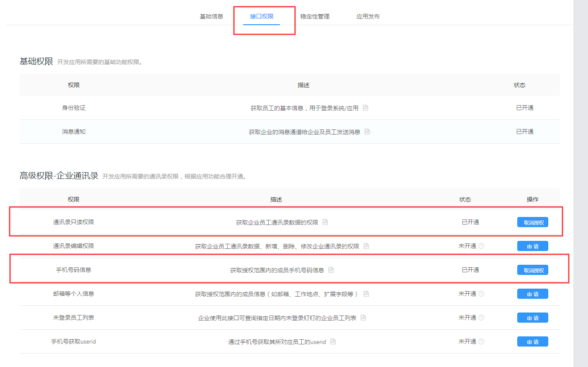Click the 邮箱等个人信息 permission name

click(74, 294)
